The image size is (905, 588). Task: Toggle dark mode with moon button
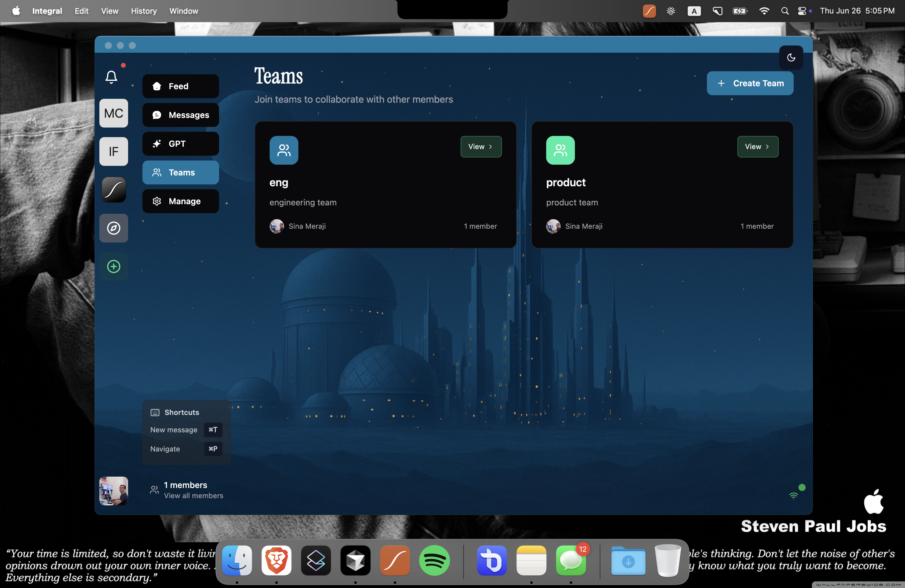click(791, 57)
